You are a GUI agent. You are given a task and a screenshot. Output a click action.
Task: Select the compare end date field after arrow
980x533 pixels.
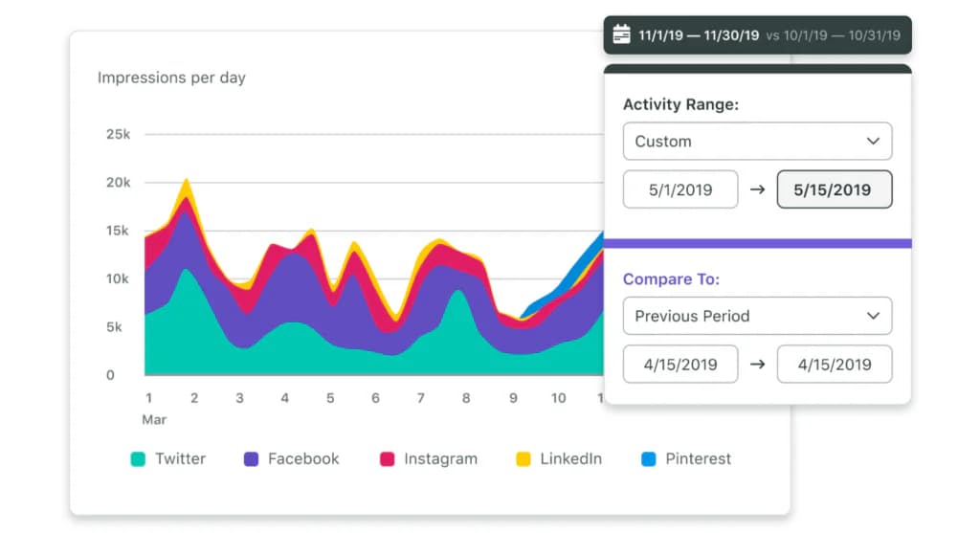835,365
